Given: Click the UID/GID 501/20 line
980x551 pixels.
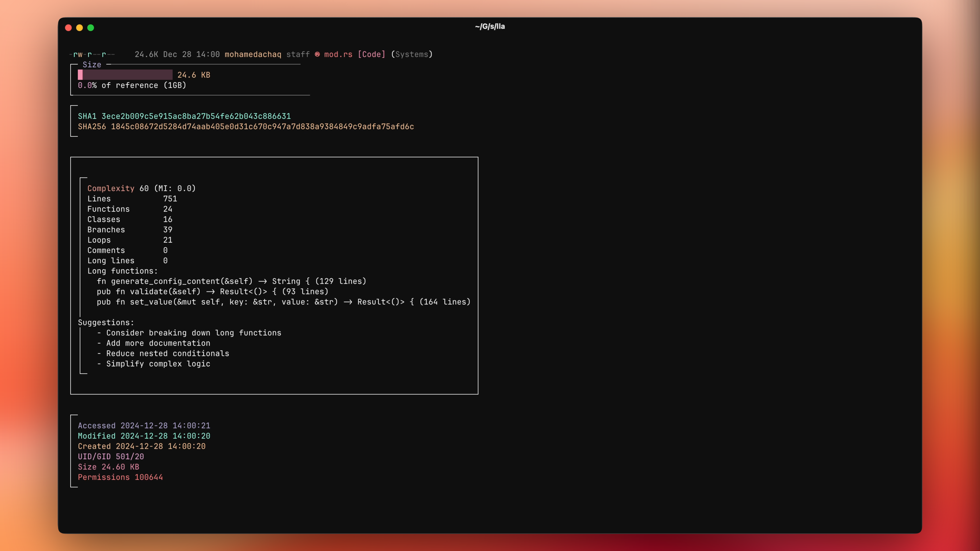Looking at the screenshot, I should pos(111,456).
